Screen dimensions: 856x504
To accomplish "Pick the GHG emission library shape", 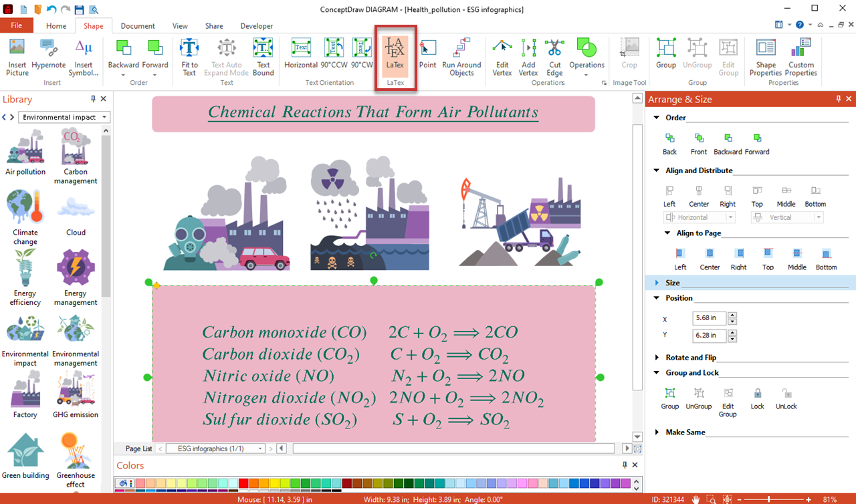I will pyautogui.click(x=76, y=394).
